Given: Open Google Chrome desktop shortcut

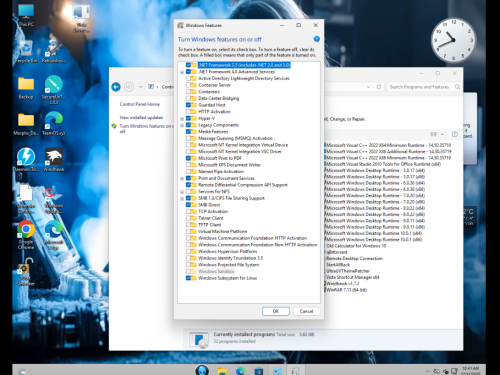Looking at the screenshot, I should (x=26, y=235).
